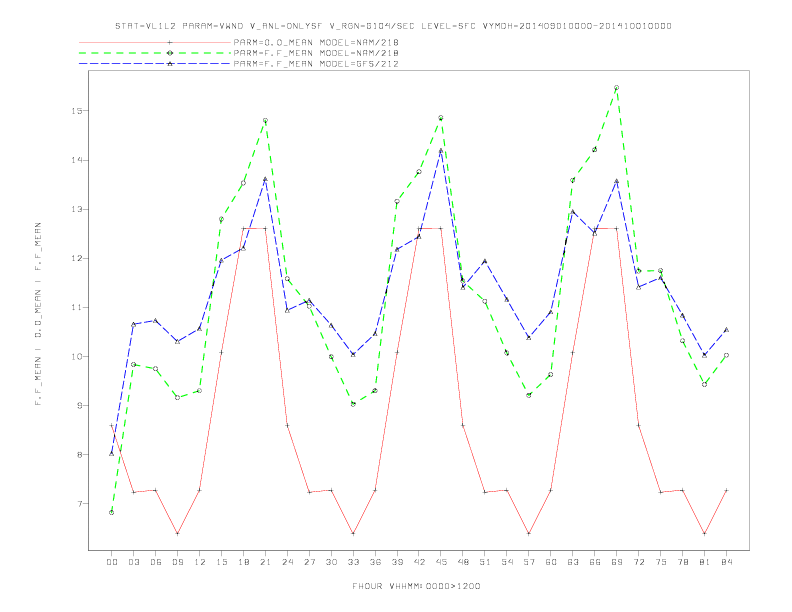This screenshot has width=792, height=612.
Task: Select legend entry PARM=F.F_MEAN MODEL=NAM/218
Action: point(316,53)
